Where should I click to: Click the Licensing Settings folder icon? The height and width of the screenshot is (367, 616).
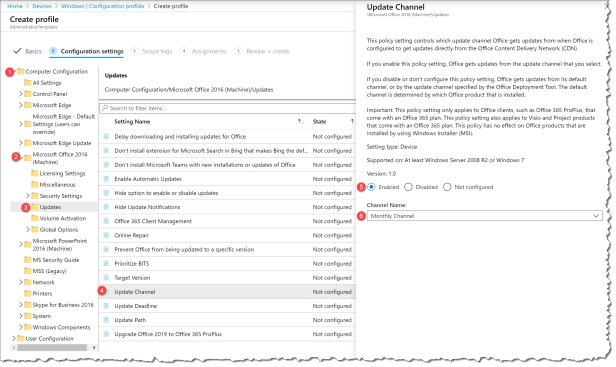[x=35, y=173]
